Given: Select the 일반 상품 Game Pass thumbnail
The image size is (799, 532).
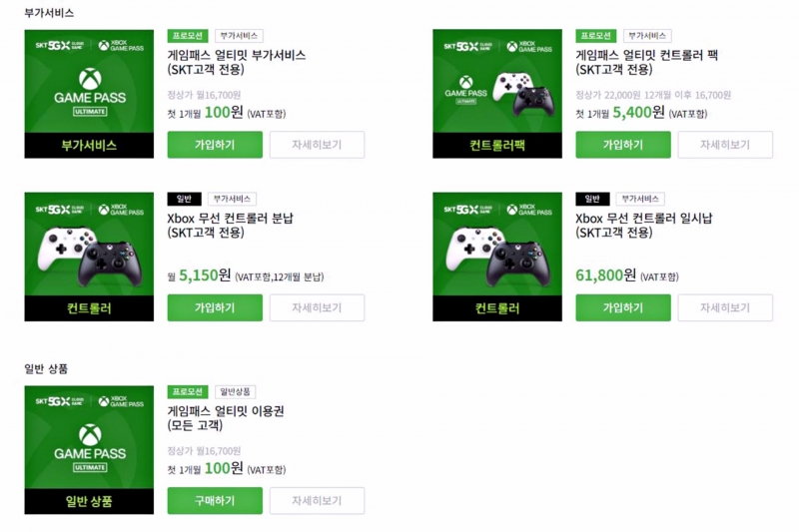Looking at the screenshot, I should tap(89, 449).
